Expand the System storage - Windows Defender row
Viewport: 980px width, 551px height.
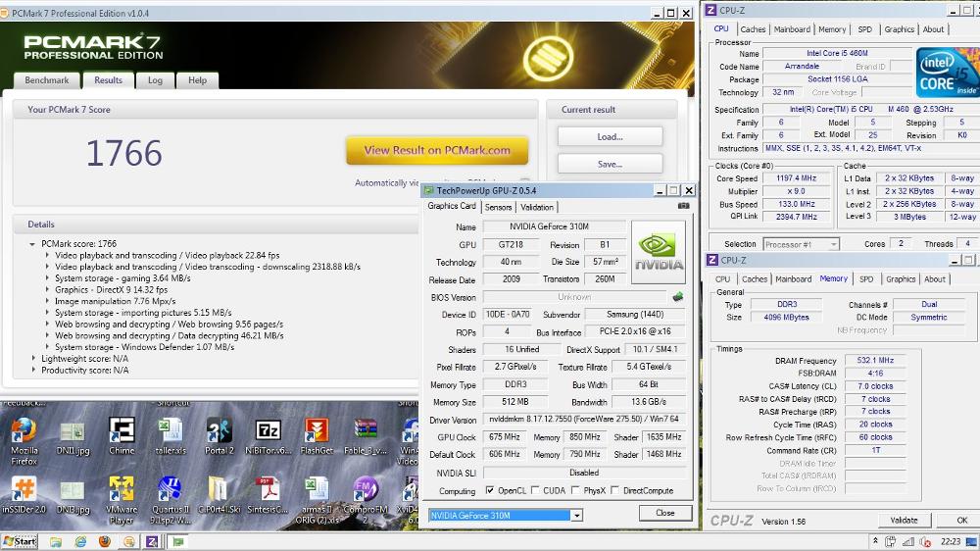pos(47,346)
